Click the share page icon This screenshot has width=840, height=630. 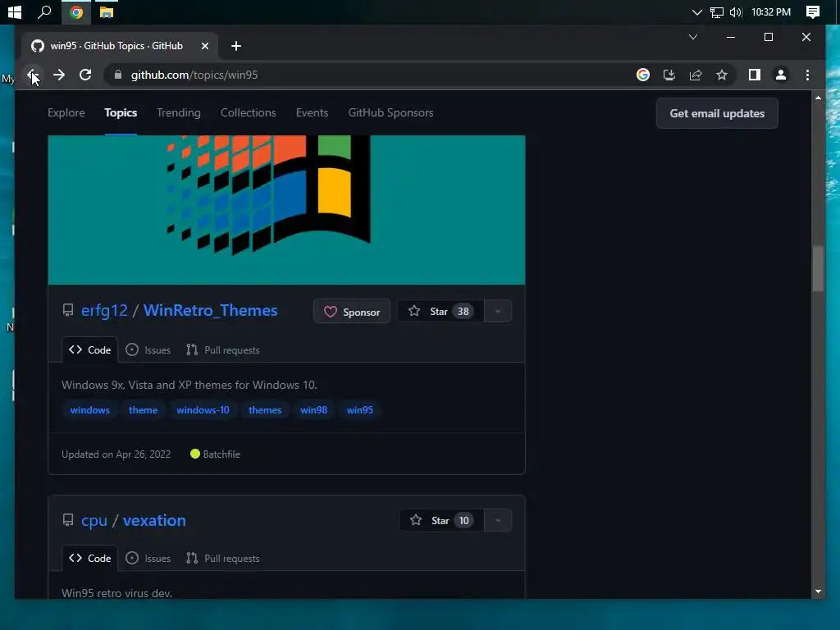click(x=696, y=75)
